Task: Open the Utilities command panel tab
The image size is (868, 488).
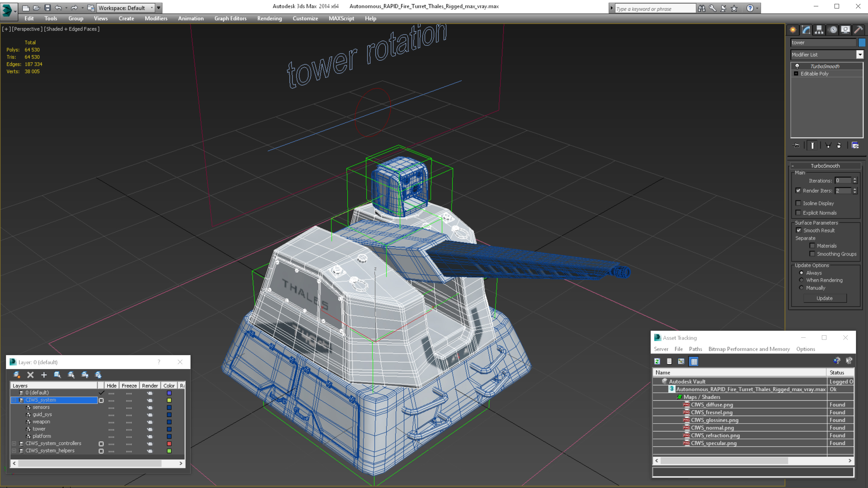Action: click(x=859, y=30)
